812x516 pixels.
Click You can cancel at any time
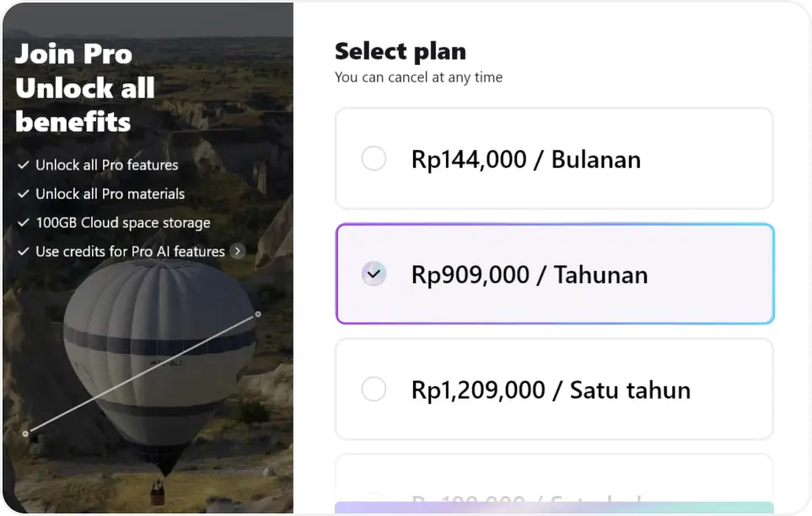[418, 77]
